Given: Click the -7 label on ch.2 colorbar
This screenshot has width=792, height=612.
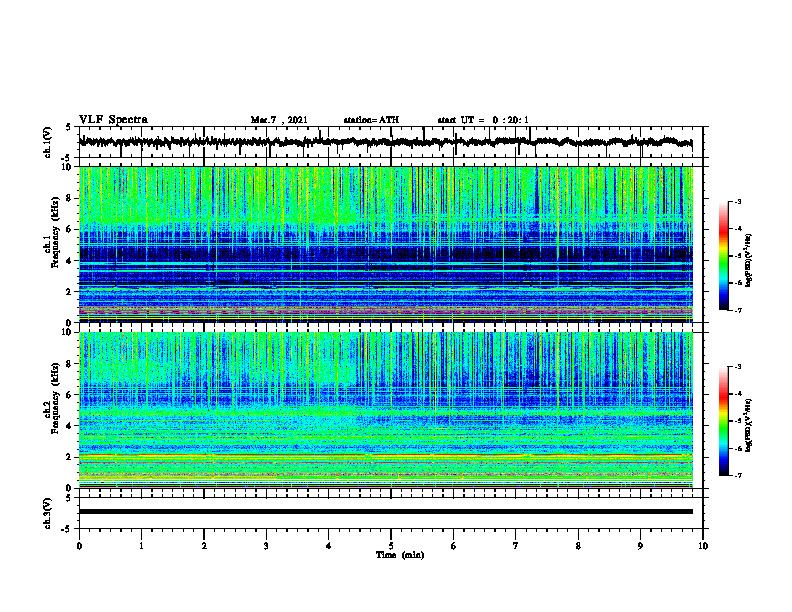Looking at the screenshot, I should click(738, 476).
